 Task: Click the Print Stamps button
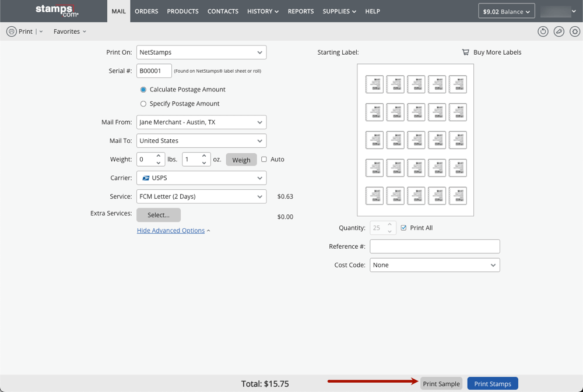coord(493,384)
